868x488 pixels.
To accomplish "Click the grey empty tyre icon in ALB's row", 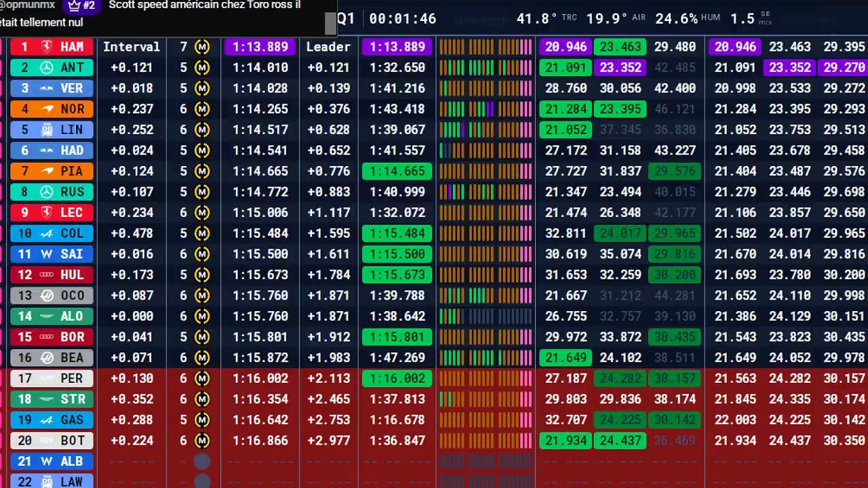I will click(201, 462).
